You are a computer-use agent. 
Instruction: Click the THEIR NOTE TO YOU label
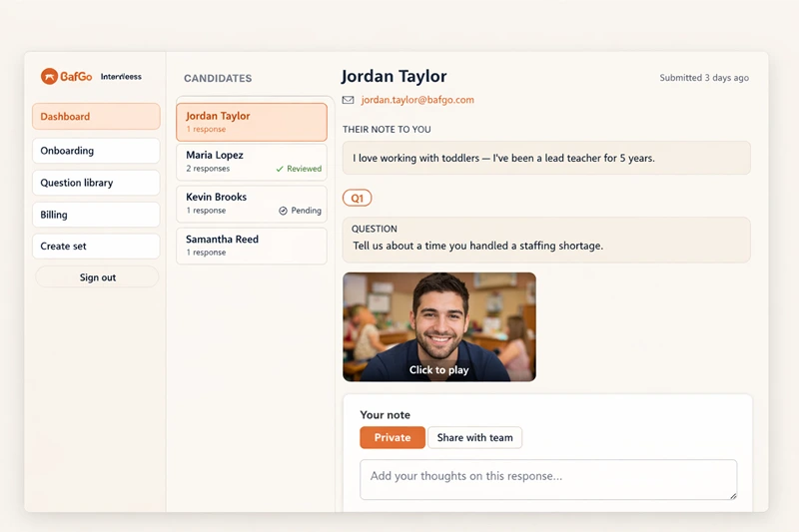387,130
